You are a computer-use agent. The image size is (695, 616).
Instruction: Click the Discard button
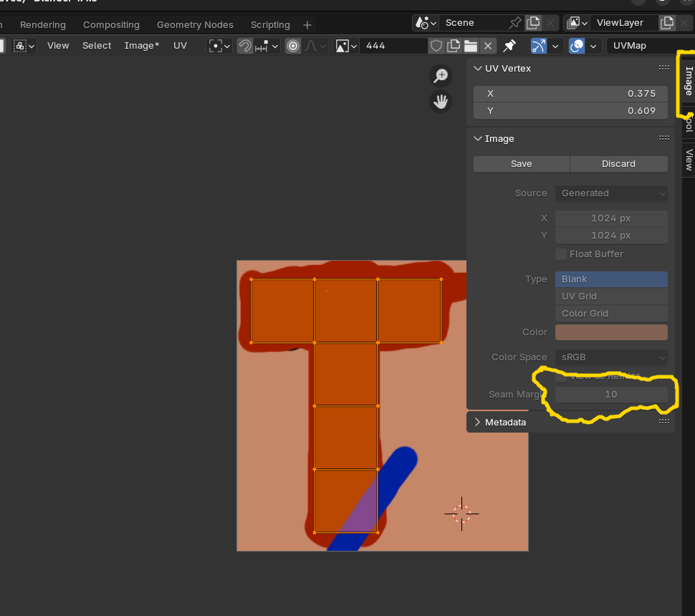(619, 164)
